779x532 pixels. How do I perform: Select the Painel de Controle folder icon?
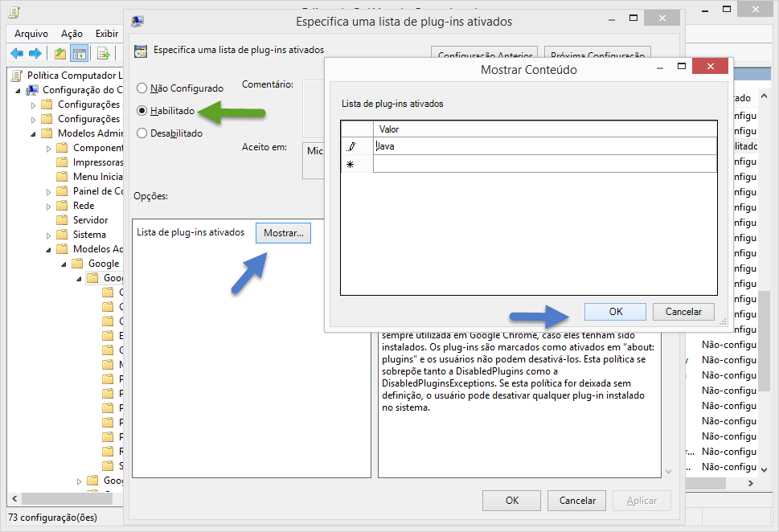point(62,190)
